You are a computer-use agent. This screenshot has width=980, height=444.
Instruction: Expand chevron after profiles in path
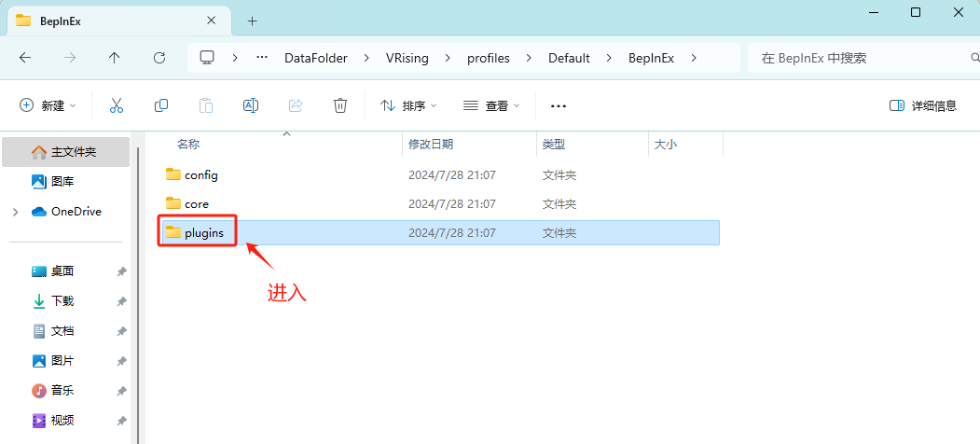529,58
